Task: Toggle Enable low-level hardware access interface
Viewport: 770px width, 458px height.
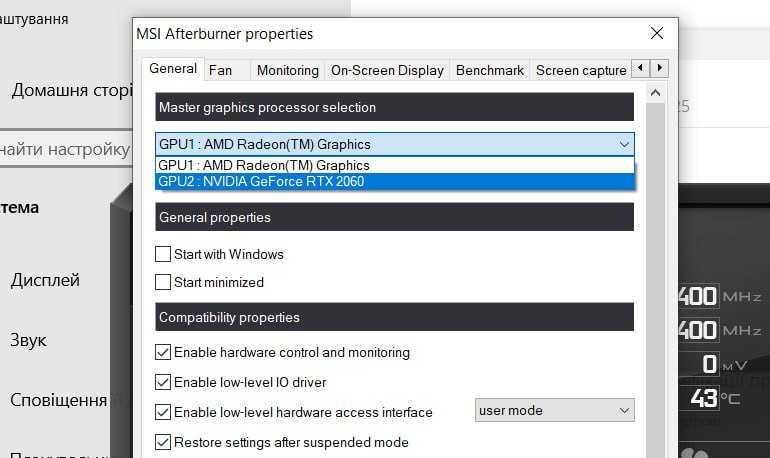Action: [x=163, y=412]
